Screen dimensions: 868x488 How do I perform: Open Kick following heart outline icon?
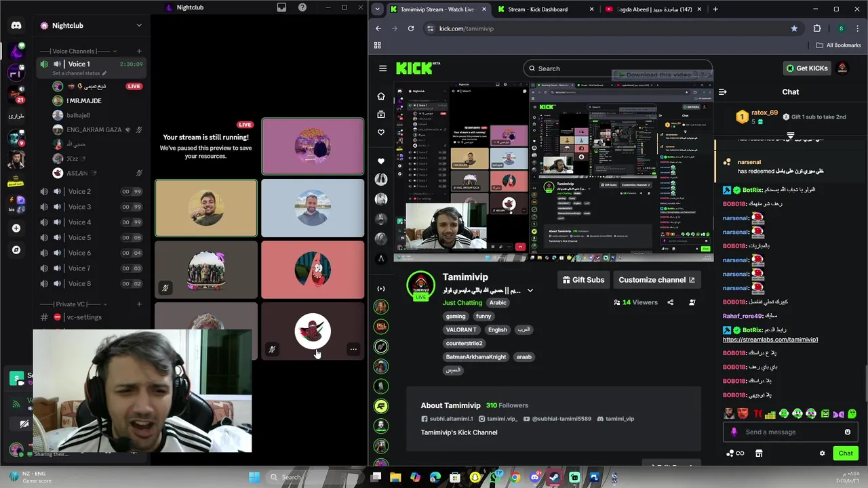pos(381,133)
